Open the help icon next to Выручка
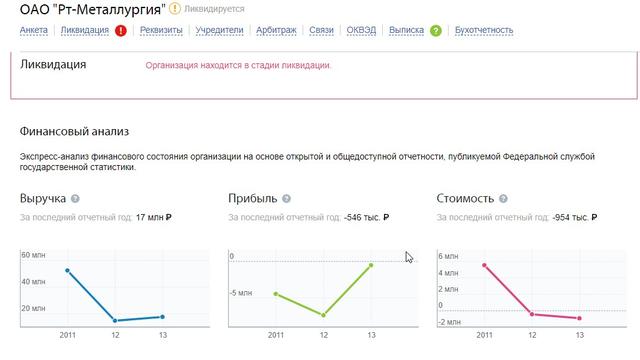Screen dimensions: 640x360 click(75, 199)
